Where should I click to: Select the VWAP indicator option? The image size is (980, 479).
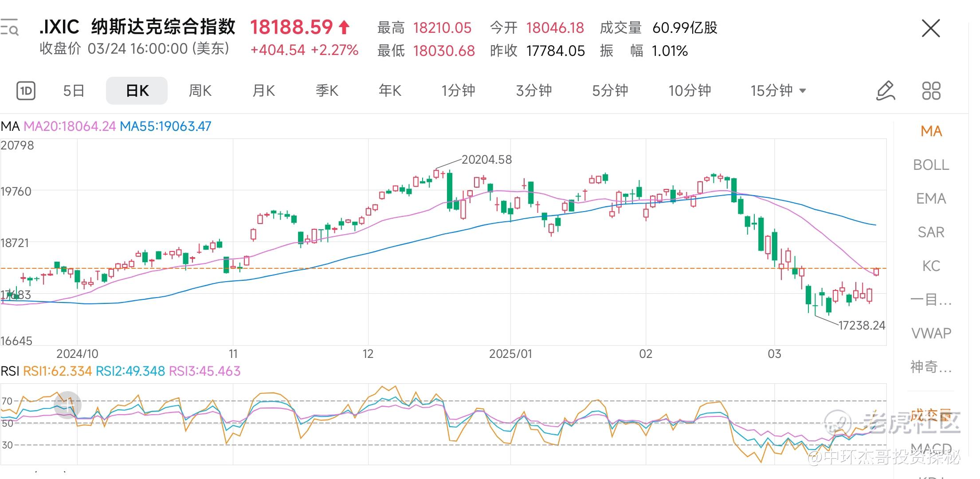[931, 334]
